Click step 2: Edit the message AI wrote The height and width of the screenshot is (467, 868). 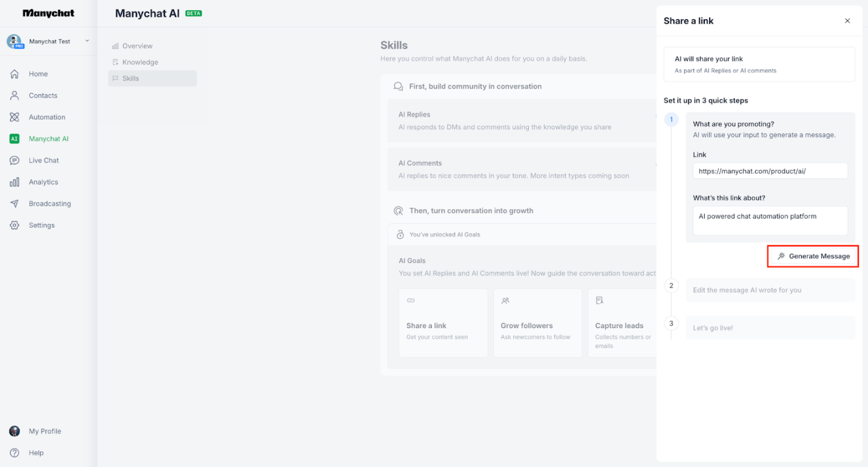coord(770,290)
